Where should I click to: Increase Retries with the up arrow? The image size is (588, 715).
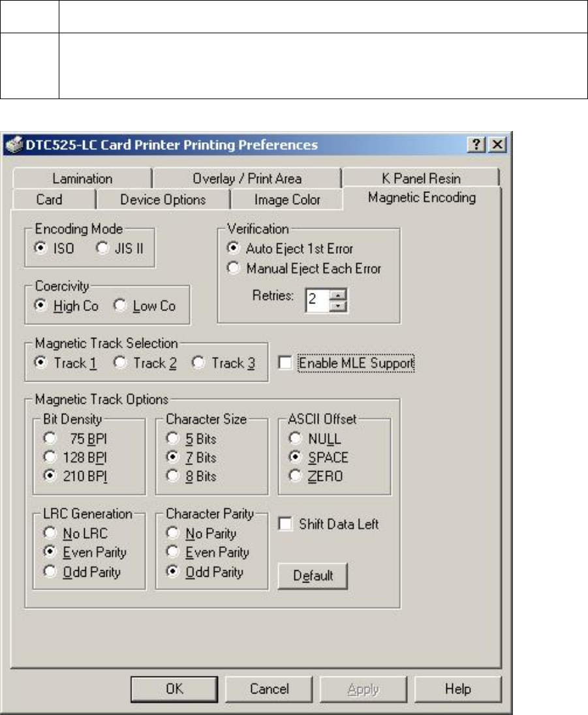pyautogui.click(x=338, y=295)
